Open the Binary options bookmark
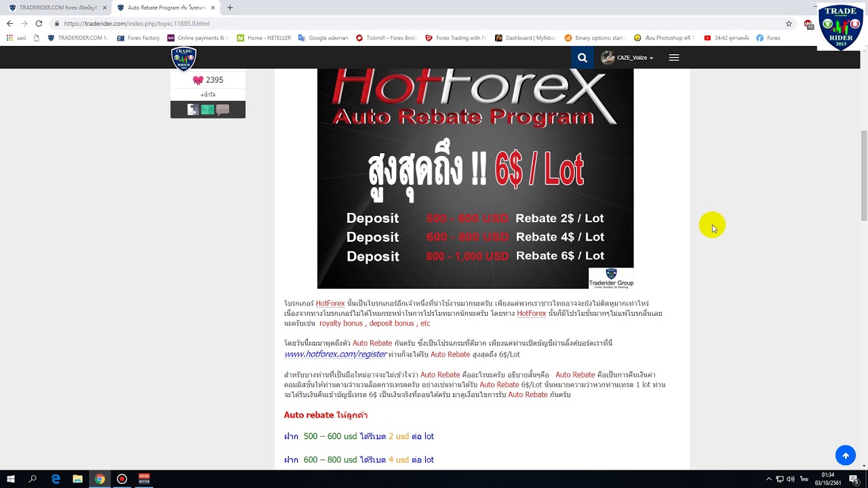The height and width of the screenshot is (488, 868). 595,38
